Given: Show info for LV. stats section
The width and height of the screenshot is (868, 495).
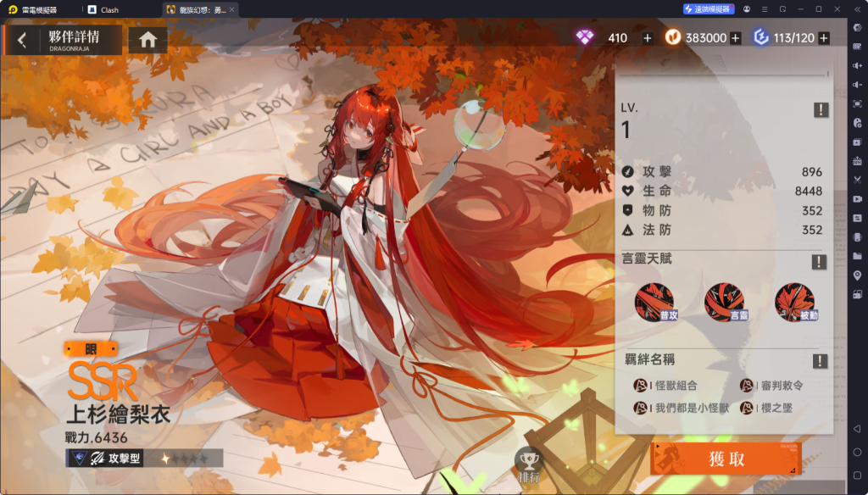Looking at the screenshot, I should pyautogui.click(x=821, y=109).
